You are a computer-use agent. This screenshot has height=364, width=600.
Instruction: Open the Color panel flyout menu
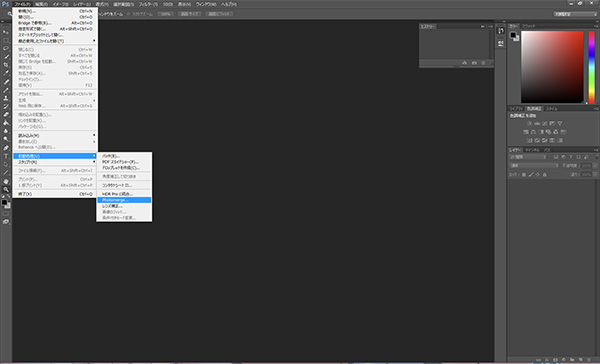click(596, 26)
